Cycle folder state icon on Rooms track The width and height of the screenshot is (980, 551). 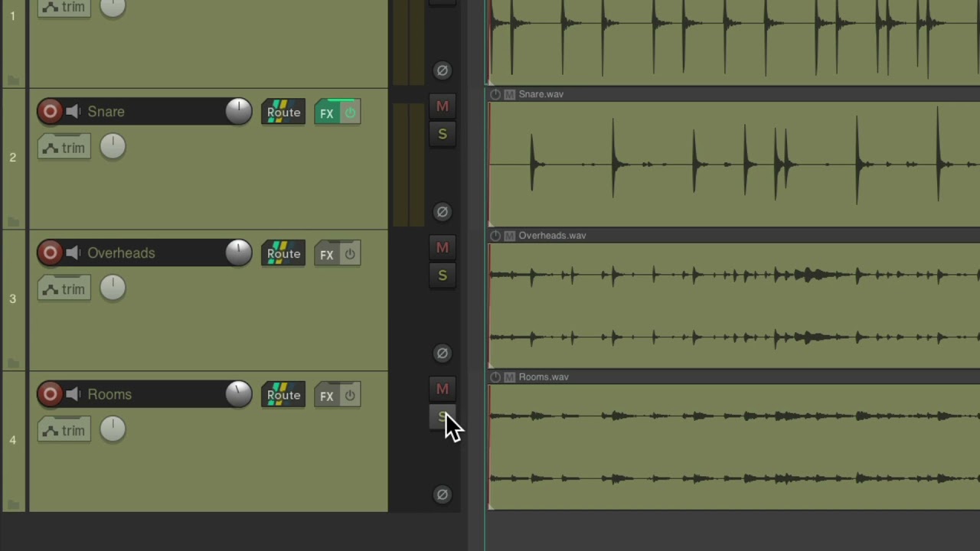coord(12,505)
